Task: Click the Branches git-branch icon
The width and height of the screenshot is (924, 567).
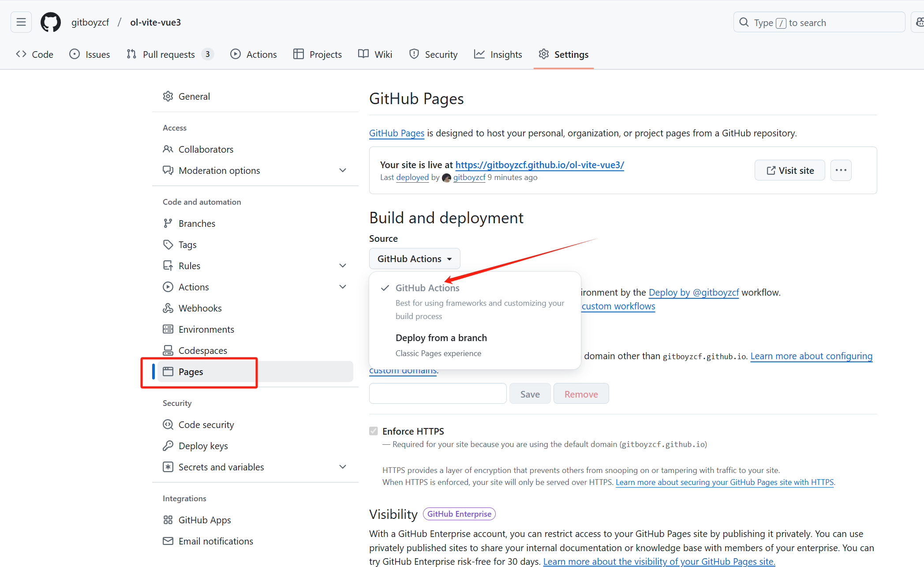Action: 168,223
